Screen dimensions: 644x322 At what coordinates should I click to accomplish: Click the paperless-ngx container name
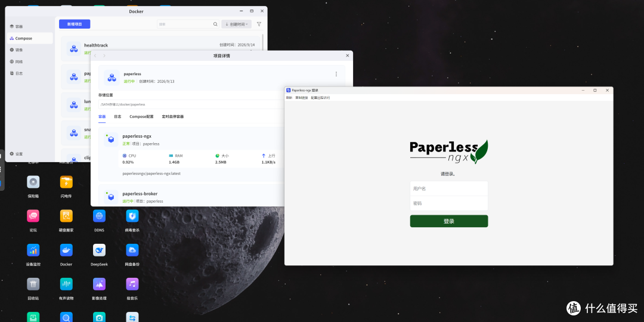click(137, 136)
